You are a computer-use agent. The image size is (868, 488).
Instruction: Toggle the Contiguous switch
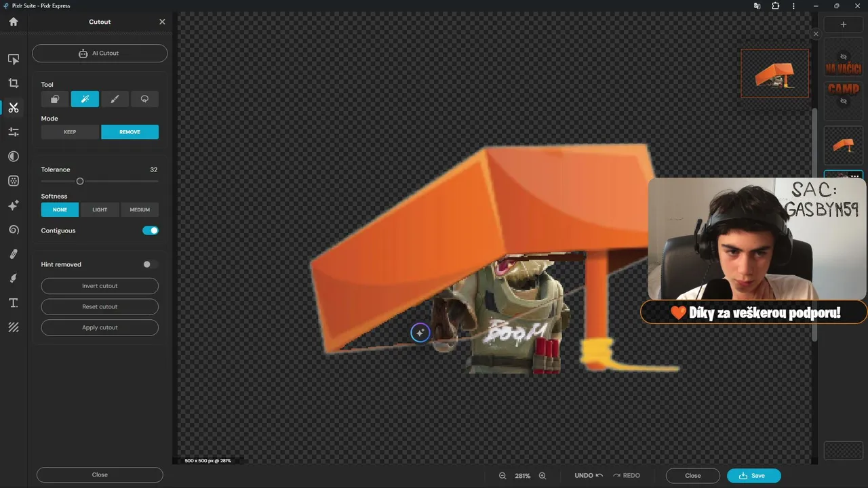coord(151,230)
